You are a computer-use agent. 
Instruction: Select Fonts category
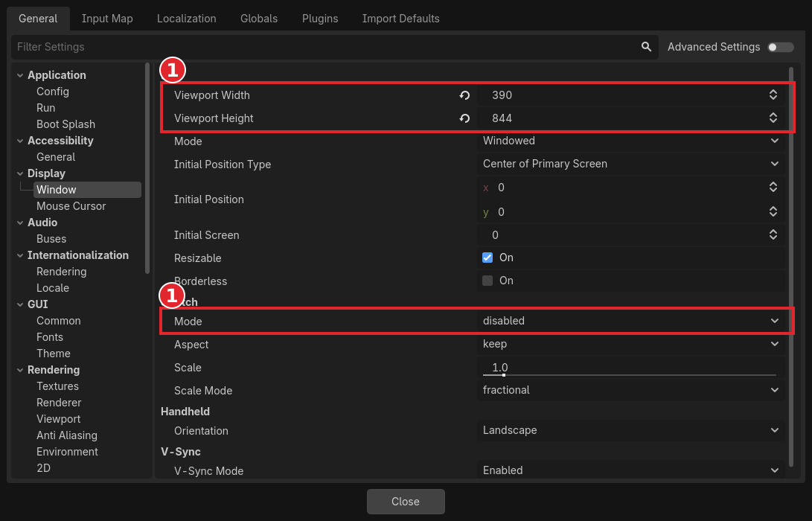[x=50, y=337]
